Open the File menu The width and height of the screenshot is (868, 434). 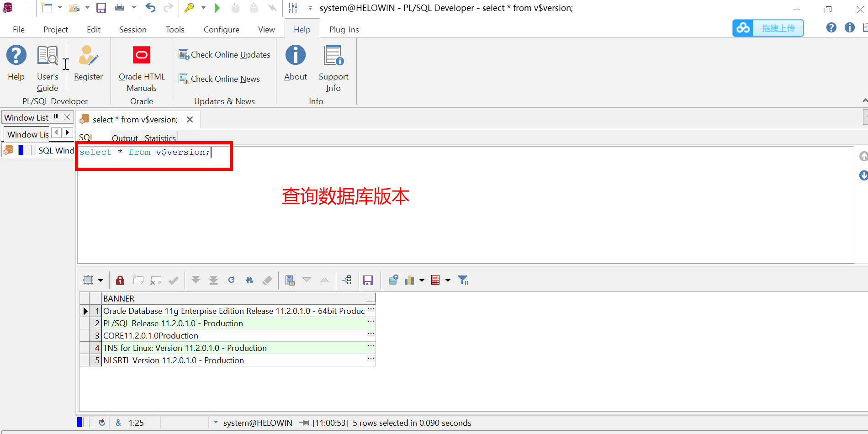coord(19,30)
